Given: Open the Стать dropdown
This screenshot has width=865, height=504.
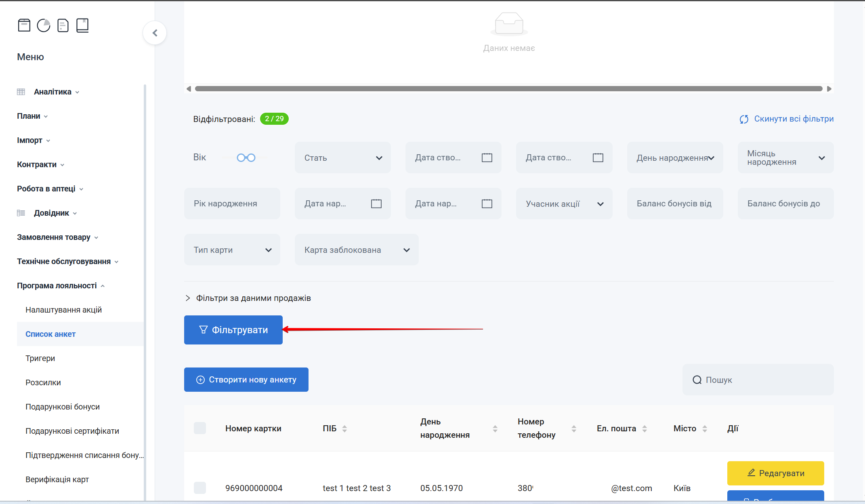Looking at the screenshot, I should 342,157.
